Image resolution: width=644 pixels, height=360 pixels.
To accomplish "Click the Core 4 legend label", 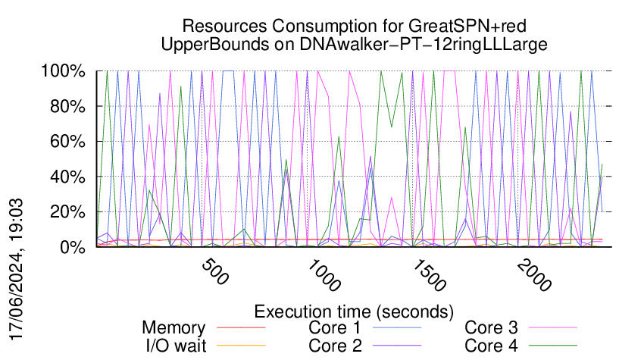I will pos(491,346).
